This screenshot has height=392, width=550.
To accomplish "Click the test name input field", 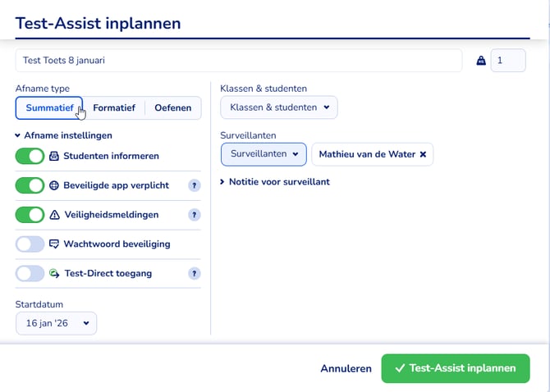I will (238, 61).
